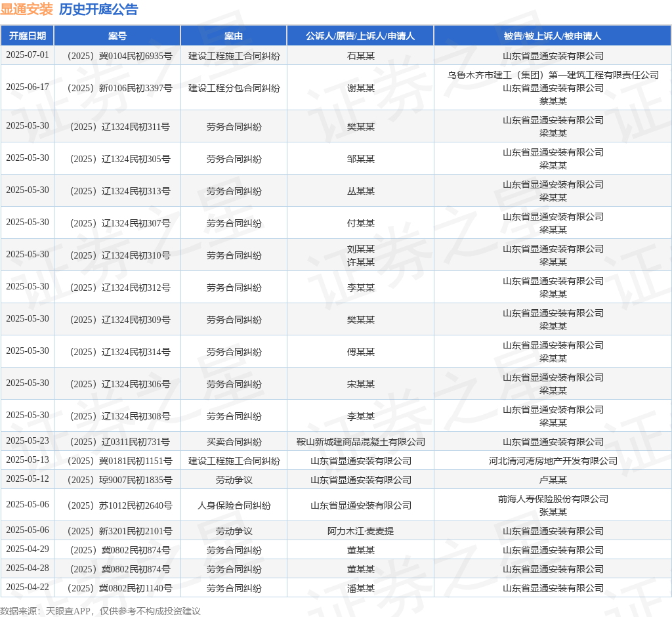Select date 2025-04-29
Screen dimensions: 672x617
28,549
